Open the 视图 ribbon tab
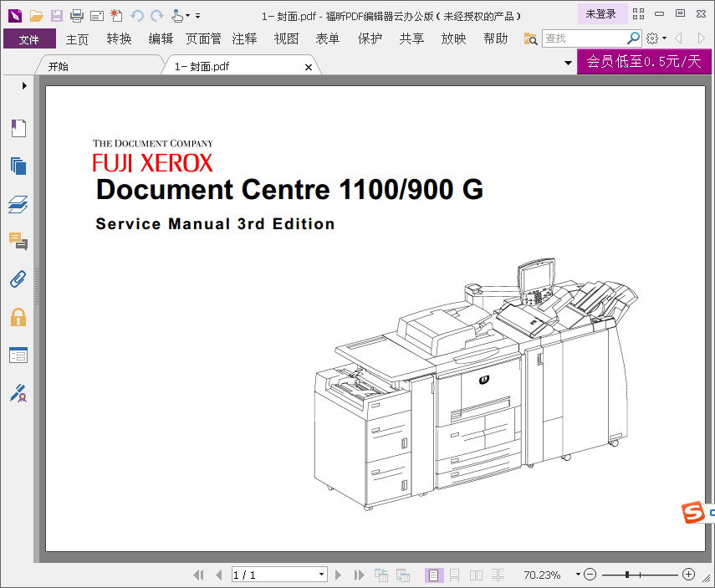Viewport: 715px width, 588px height. pos(286,38)
